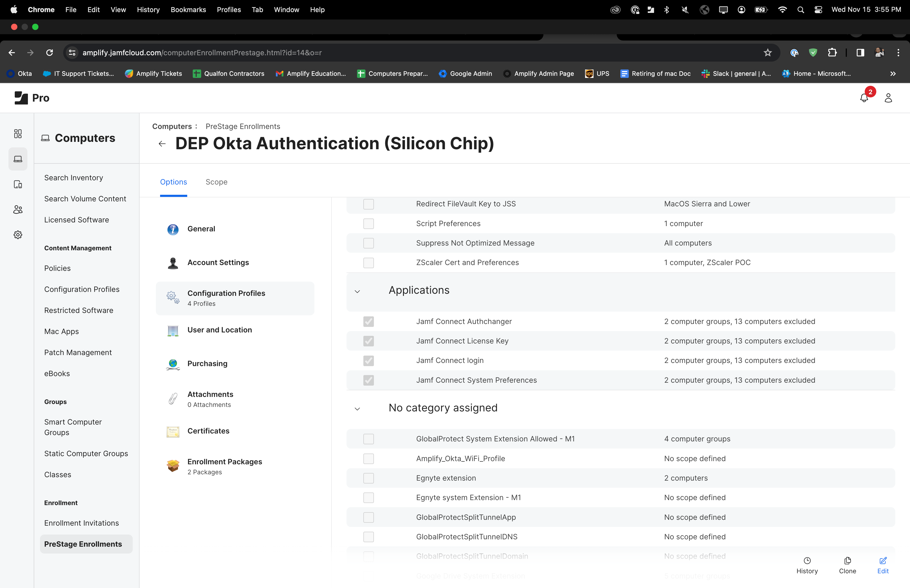Viewport: 910px width, 588px height.
Task: Click the Clone icon
Action: coord(847,561)
